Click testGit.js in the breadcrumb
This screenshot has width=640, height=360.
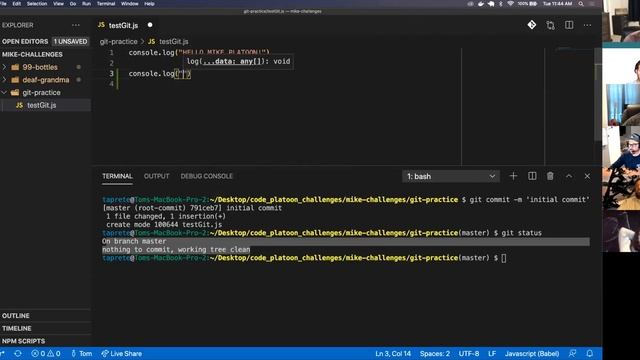(x=173, y=42)
